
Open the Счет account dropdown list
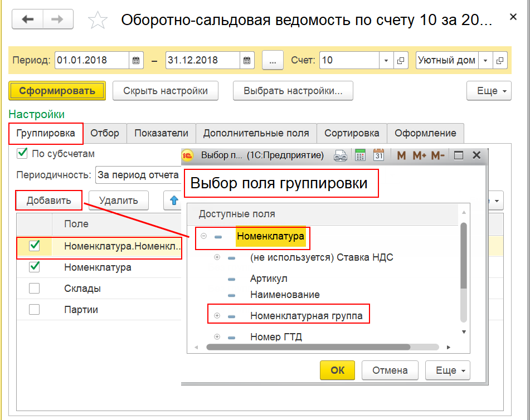386,60
